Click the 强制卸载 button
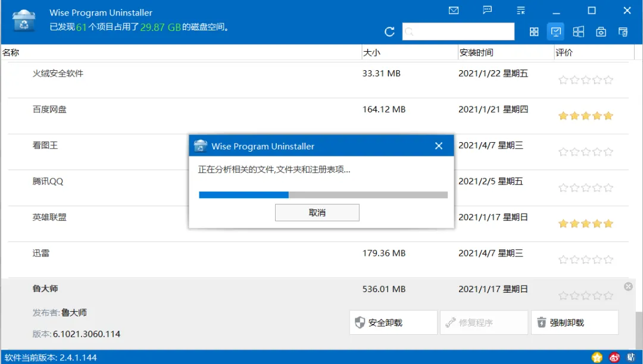This screenshot has width=643, height=364. 575,322
